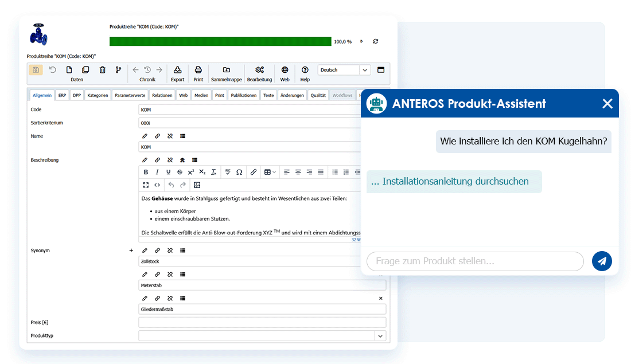
Task: Switch to the ERP tab
Action: click(62, 95)
